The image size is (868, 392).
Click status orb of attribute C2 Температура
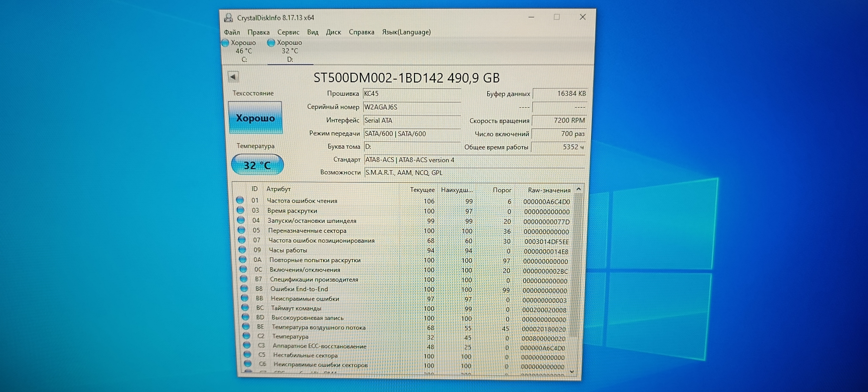(246, 336)
